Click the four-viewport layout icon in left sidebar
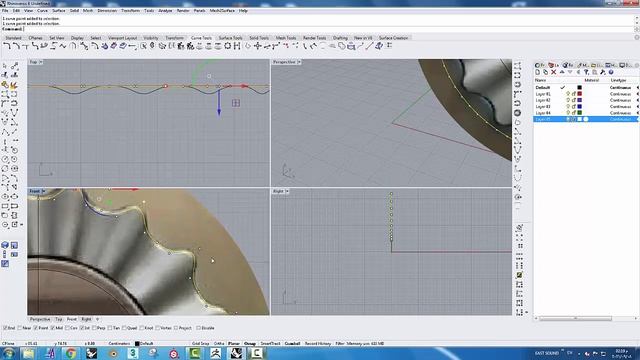Viewport: 640px width, 360px height. pyautogui.click(x=14, y=245)
